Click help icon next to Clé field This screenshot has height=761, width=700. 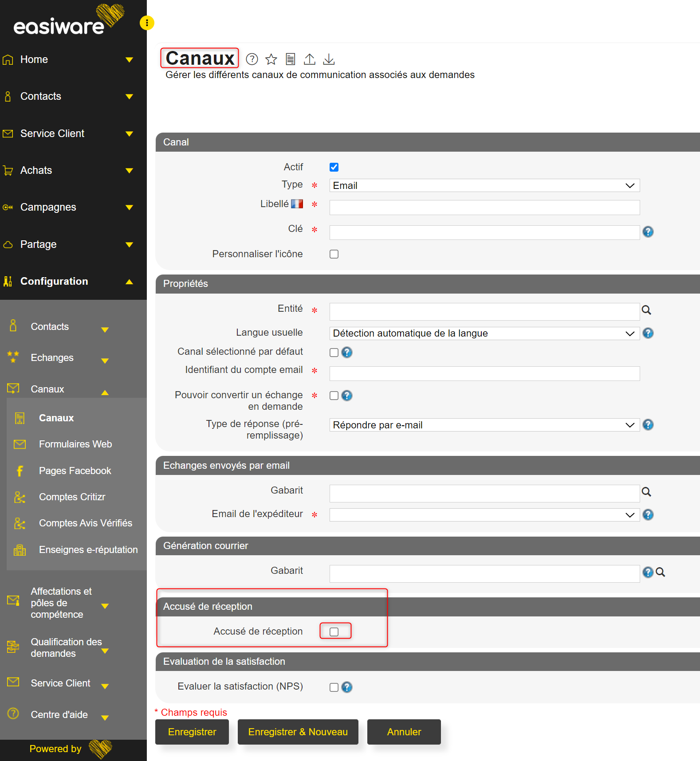[648, 232]
